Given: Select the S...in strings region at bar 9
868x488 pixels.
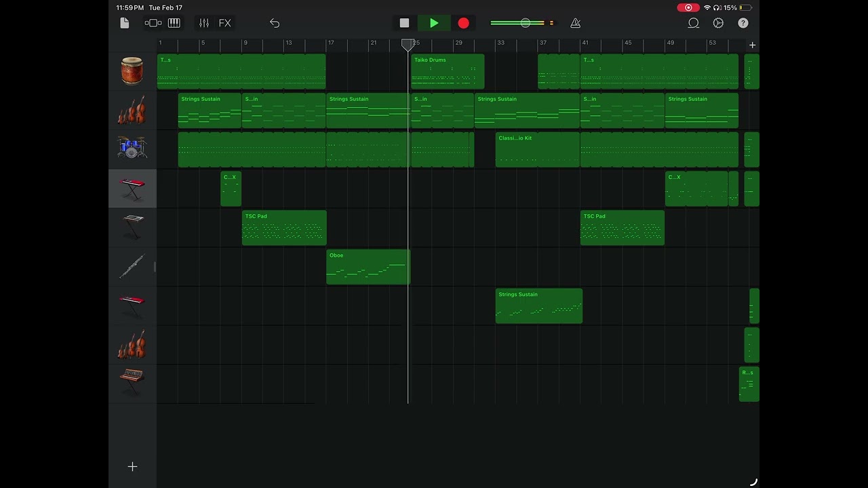Looking at the screenshot, I should pos(283,110).
